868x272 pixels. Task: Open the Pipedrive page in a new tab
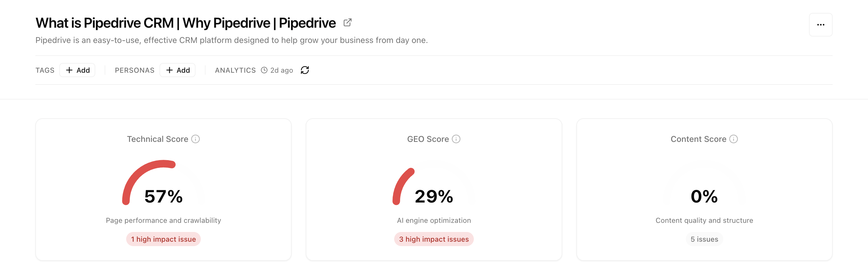coord(348,22)
